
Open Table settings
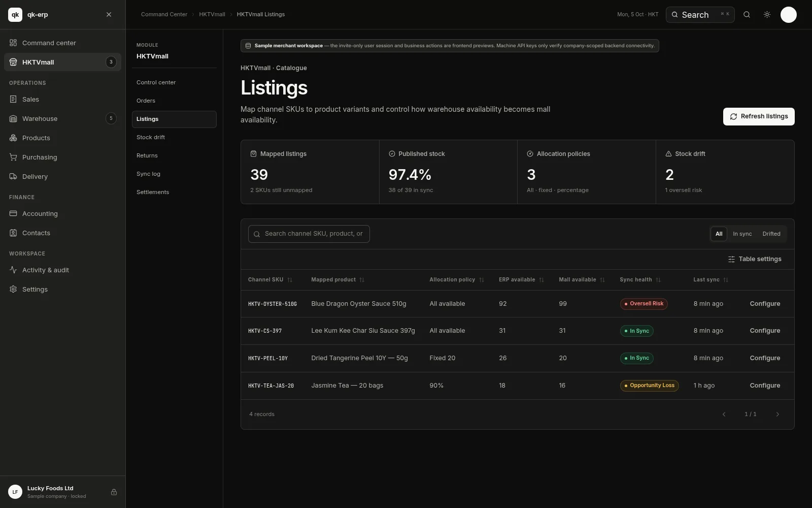coord(755,259)
